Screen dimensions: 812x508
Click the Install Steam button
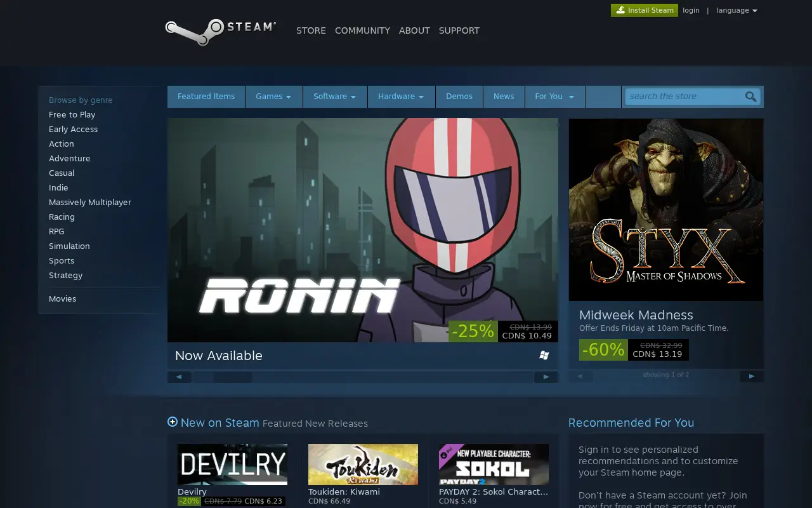pyautogui.click(x=645, y=10)
